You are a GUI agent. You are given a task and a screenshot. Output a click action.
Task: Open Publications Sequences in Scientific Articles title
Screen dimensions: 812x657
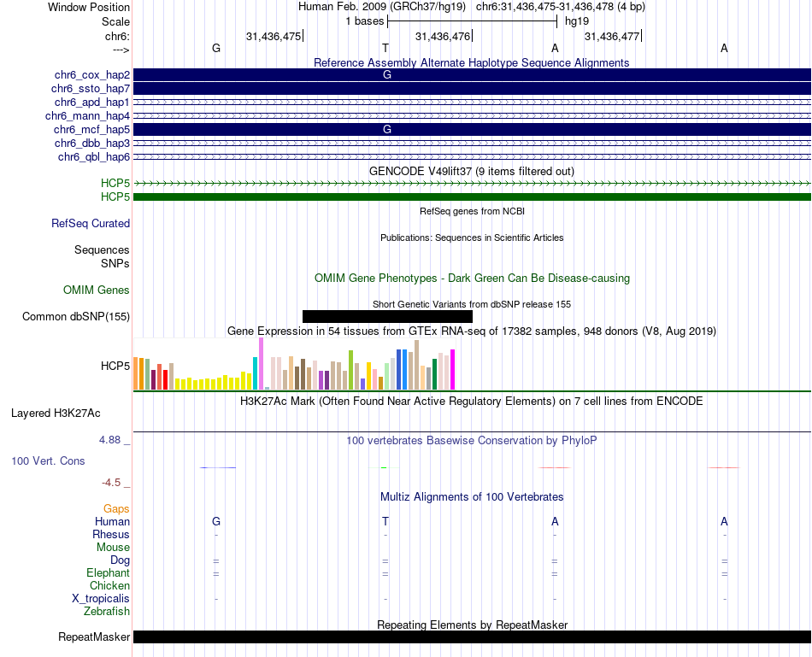pyautogui.click(x=472, y=238)
